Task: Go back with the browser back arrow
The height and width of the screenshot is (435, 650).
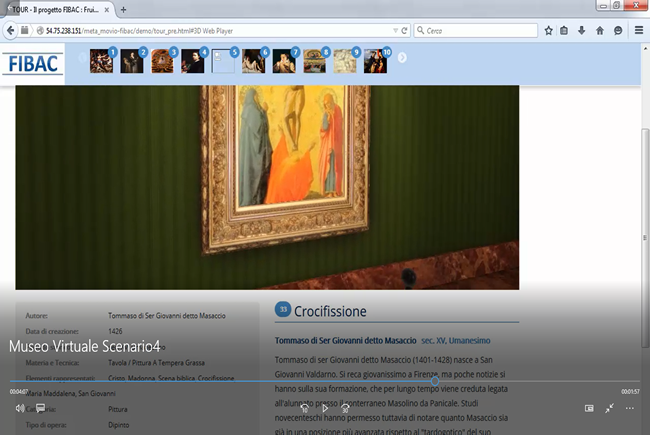Action: click(10, 30)
